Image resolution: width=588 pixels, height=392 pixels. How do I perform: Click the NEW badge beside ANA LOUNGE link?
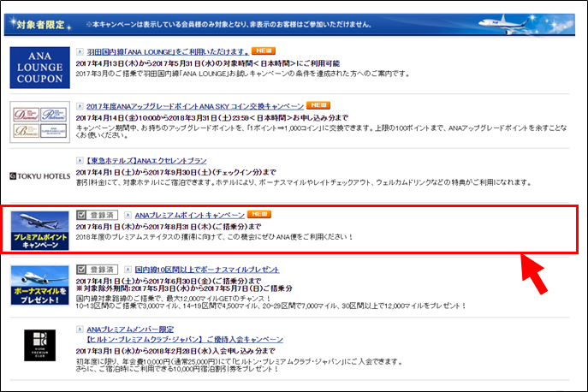pos(264,50)
